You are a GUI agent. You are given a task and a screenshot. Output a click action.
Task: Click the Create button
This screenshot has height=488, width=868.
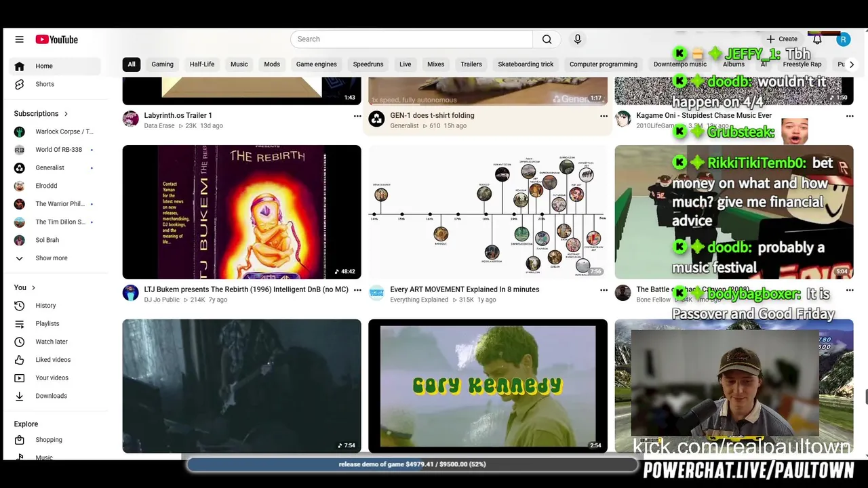pos(782,39)
